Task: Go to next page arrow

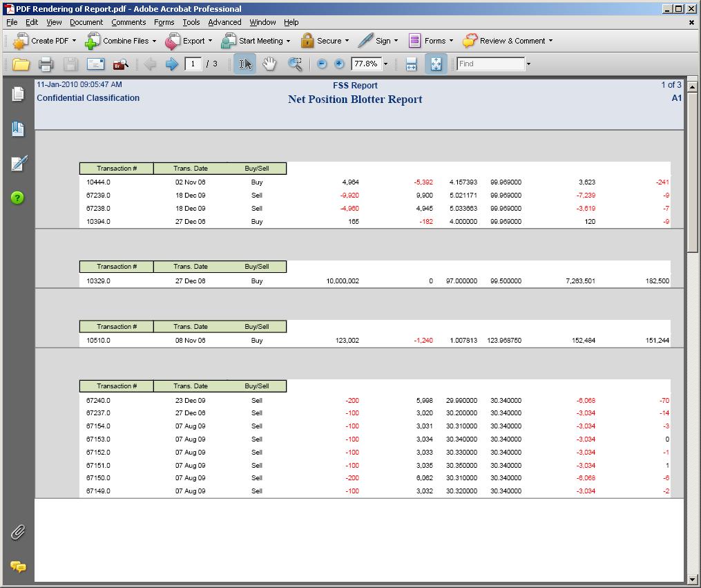Action: coord(172,64)
